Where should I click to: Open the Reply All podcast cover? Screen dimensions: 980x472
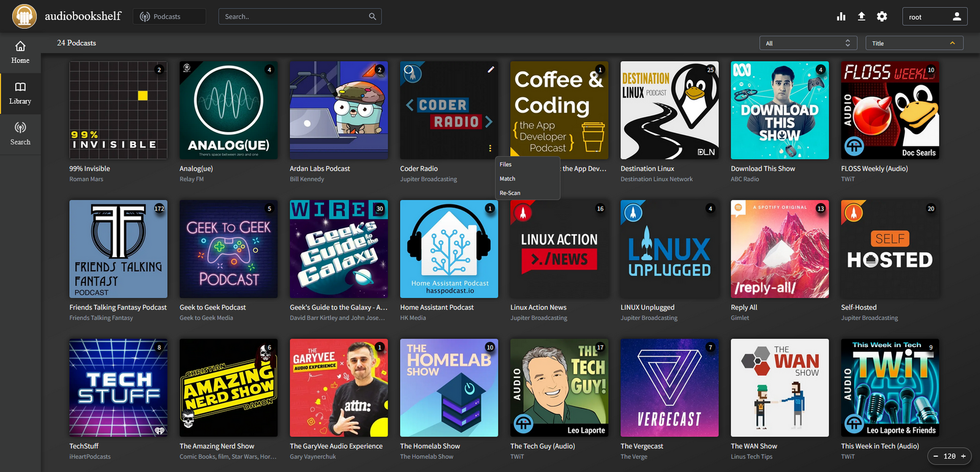(x=780, y=249)
